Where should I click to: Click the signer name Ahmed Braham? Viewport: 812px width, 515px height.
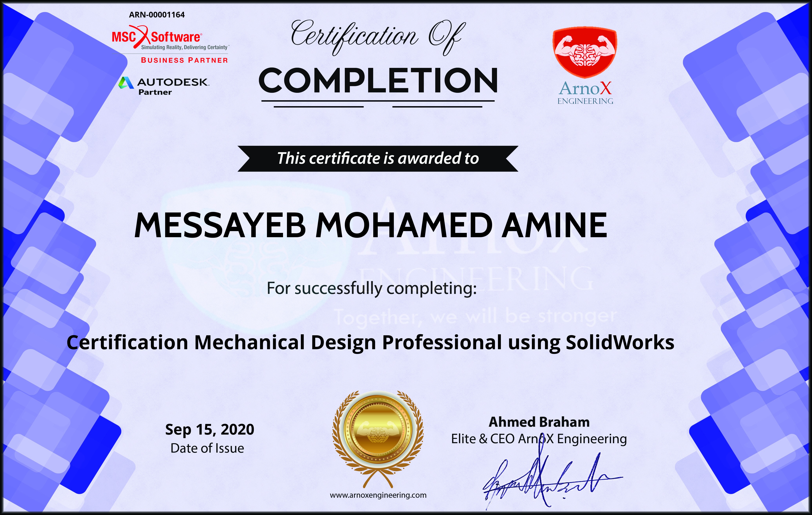tap(539, 422)
